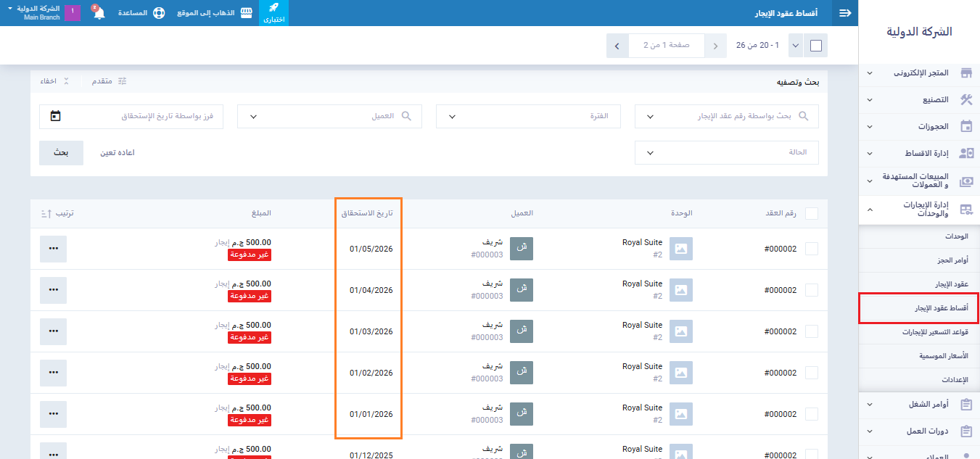Screen dimensions: 980x459
Task: Open the الفترة period dropdown
Action: point(528,116)
